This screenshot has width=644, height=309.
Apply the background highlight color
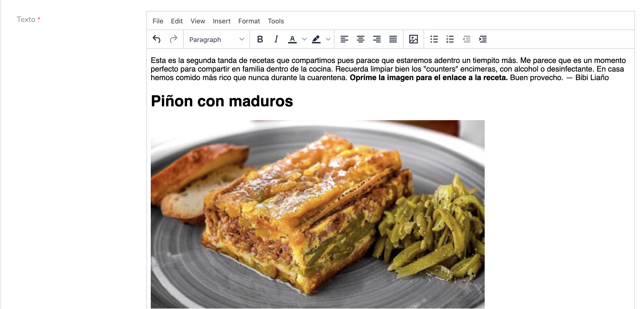316,39
